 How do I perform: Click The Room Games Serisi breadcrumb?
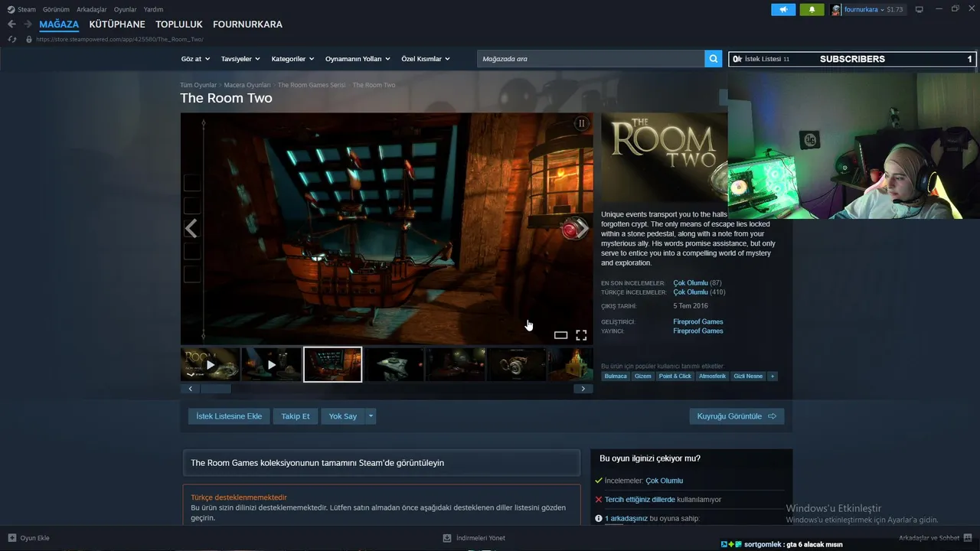click(312, 85)
